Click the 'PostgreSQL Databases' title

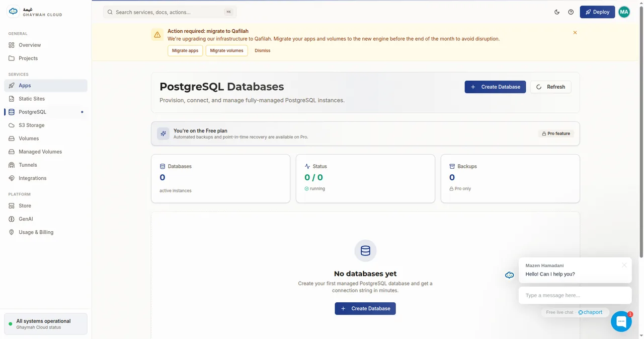(x=222, y=87)
